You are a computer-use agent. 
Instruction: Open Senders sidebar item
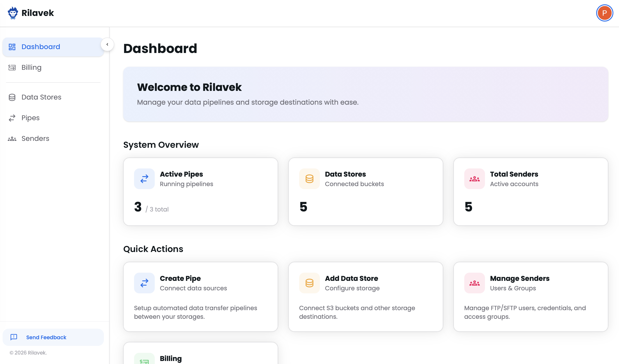pos(35,138)
